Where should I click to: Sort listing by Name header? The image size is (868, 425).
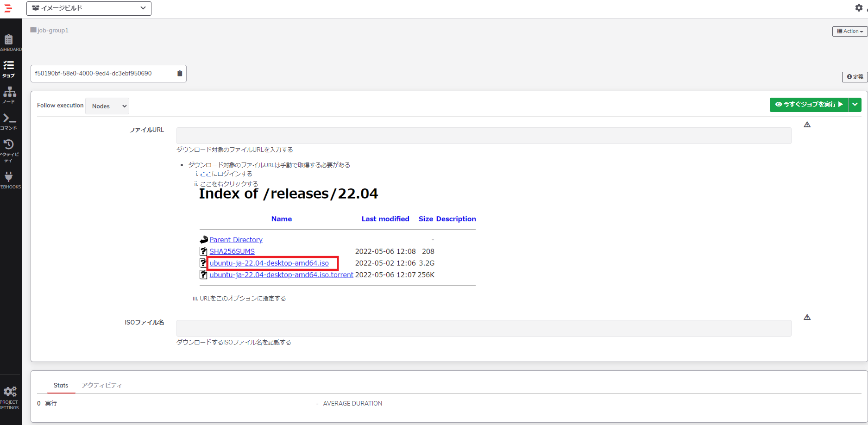(x=282, y=219)
